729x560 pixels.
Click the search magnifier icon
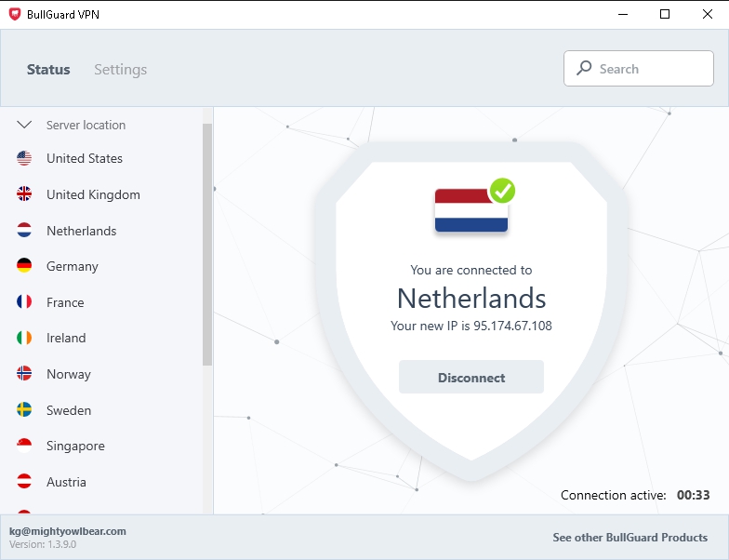(x=584, y=68)
